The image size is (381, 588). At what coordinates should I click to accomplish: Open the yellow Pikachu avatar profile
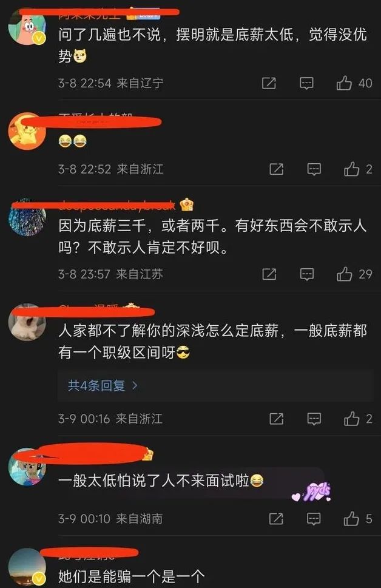(27, 131)
